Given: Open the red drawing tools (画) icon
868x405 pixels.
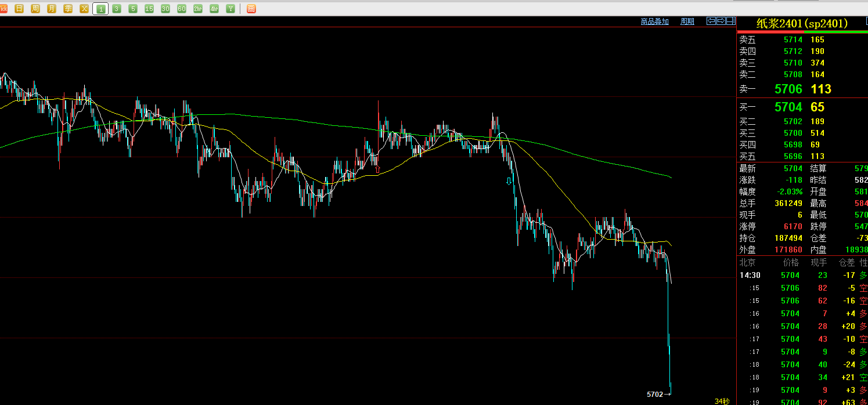Looking at the screenshot, I should [251, 9].
